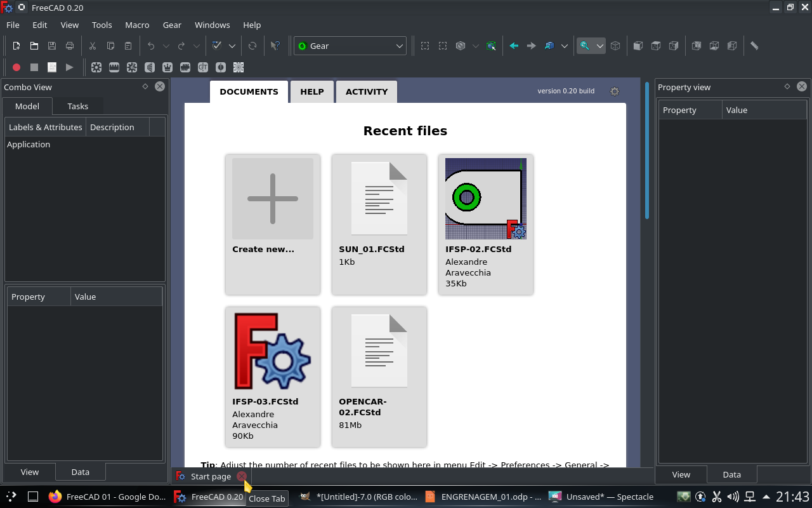Click the Execute macro play icon

70,67
